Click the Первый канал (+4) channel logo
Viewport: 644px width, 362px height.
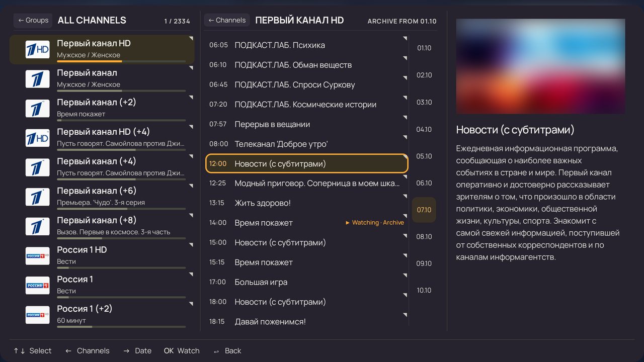[x=38, y=167]
